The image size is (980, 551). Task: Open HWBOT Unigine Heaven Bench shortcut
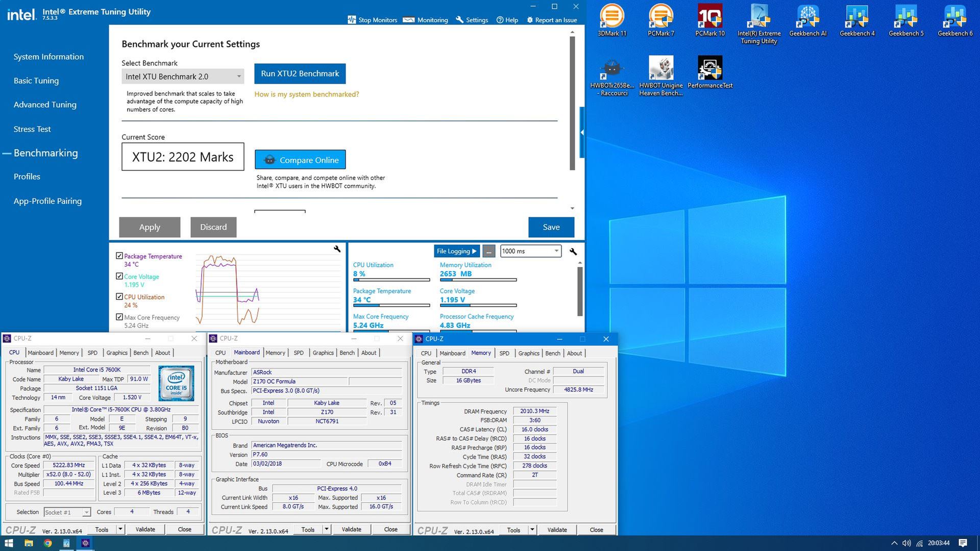tap(660, 76)
